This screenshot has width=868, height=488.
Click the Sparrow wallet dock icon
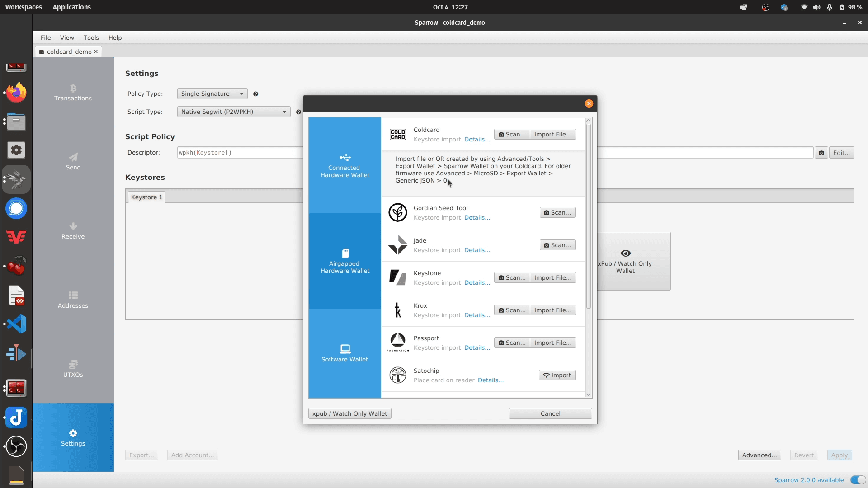point(16,179)
